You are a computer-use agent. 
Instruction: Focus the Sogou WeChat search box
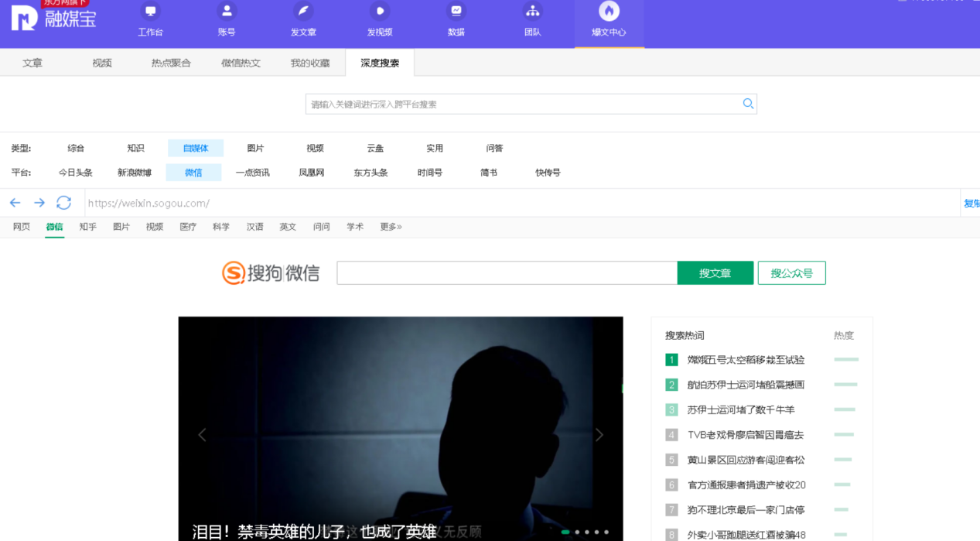coord(507,272)
